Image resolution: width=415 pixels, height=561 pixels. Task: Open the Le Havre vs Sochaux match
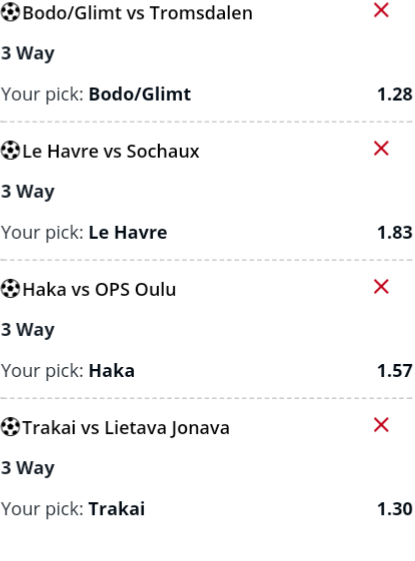point(111,151)
